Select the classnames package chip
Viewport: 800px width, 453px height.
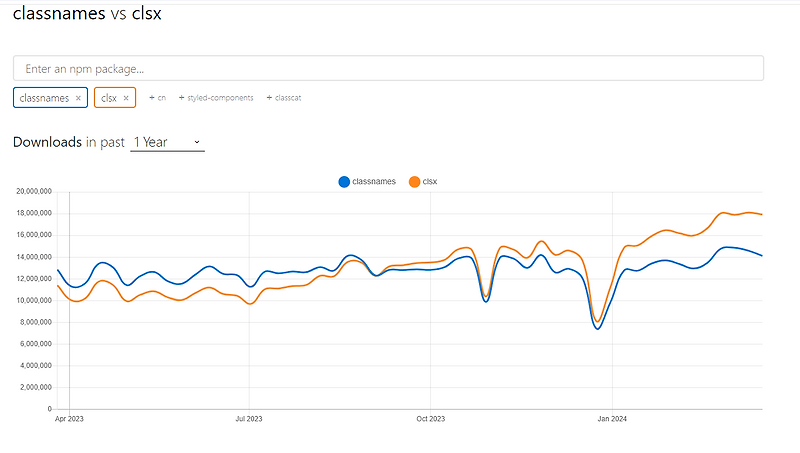45,98
